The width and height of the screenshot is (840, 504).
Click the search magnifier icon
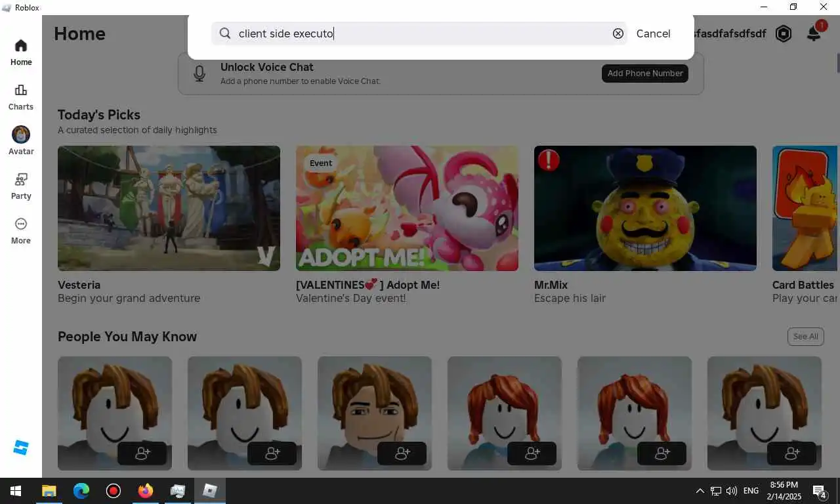coord(225,33)
